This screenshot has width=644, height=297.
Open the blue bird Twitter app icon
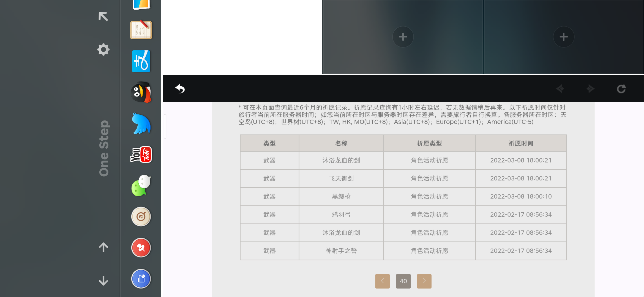point(141,123)
